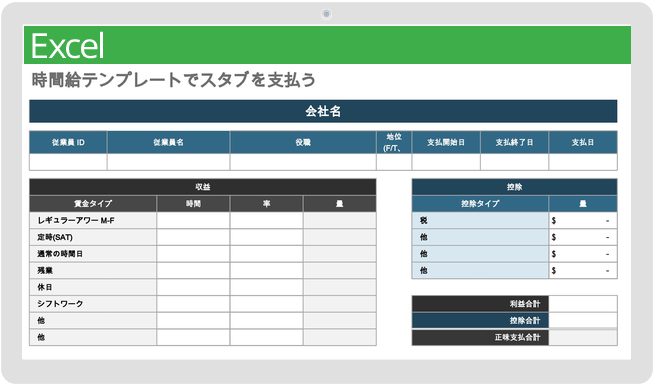The height and width of the screenshot is (385, 654).
Task: Select the 量 header in the 収益 table
Action: tap(340, 204)
